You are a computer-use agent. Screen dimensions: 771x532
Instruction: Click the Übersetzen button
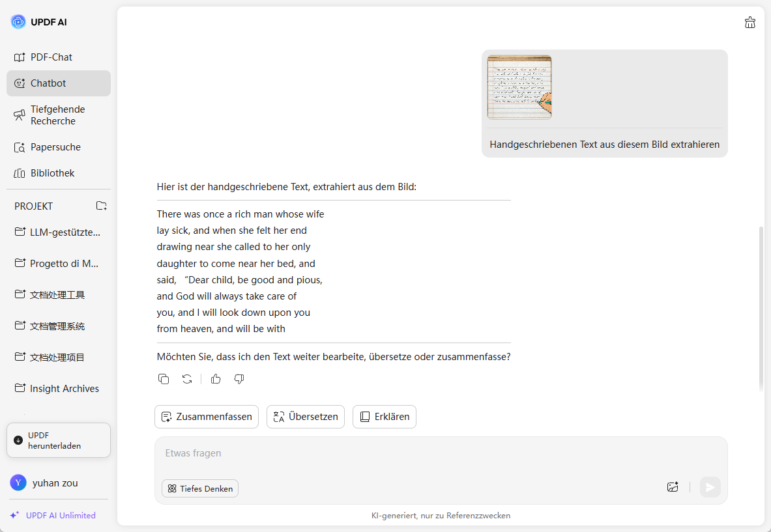pos(306,417)
